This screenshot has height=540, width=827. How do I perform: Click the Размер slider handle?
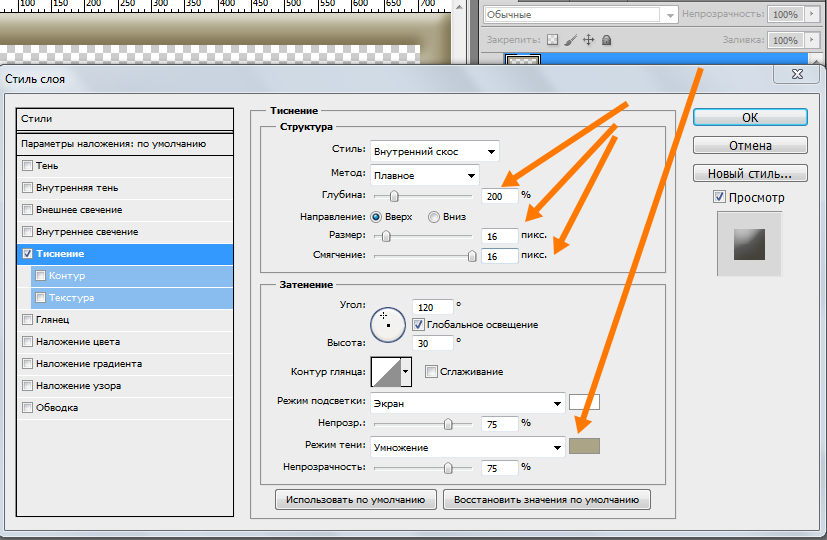click(386, 236)
